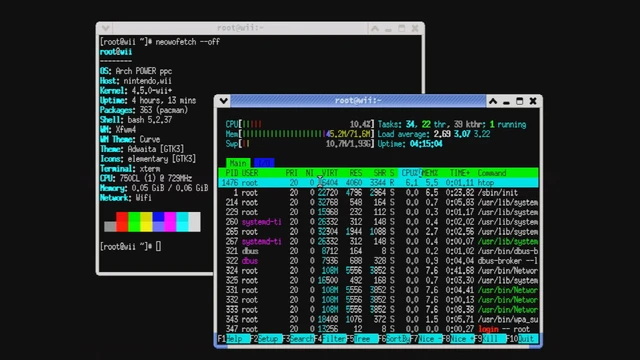This screenshot has width=640, height=360.
Task: Maximize the background xterm window
Action: click(402, 28)
